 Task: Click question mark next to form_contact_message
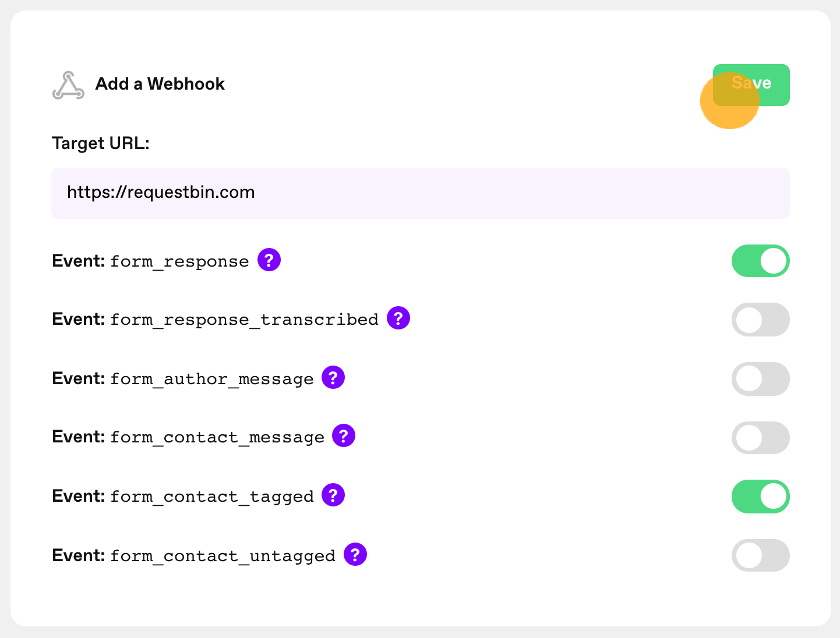pos(344,435)
